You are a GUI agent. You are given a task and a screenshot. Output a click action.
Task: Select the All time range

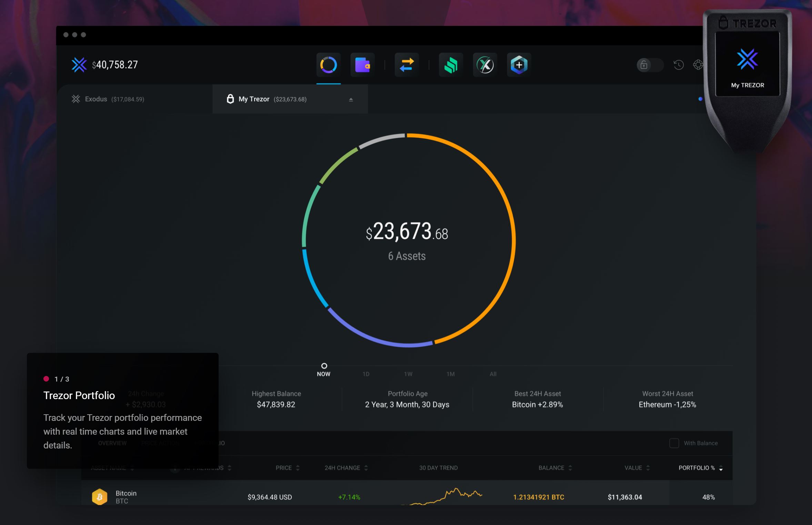[x=493, y=374]
